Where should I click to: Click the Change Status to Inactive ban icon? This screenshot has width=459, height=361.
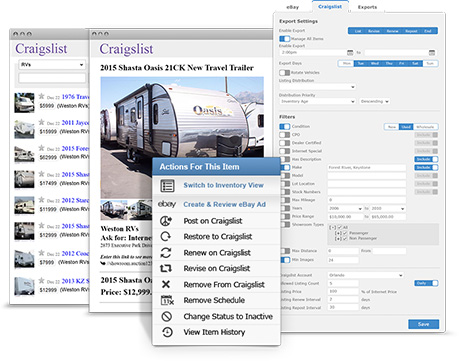click(166, 316)
